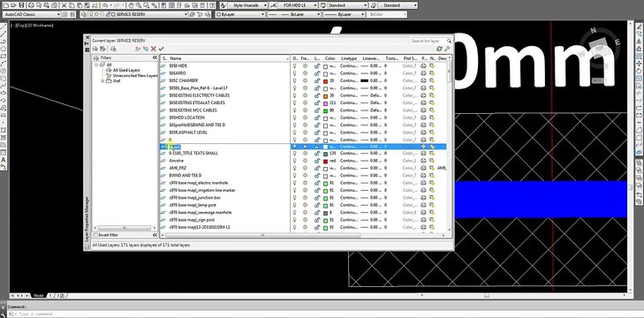The width and height of the screenshot is (644, 318).
Task: Open ByLayer color control dropdown
Action: pyautogui.click(x=262, y=14)
